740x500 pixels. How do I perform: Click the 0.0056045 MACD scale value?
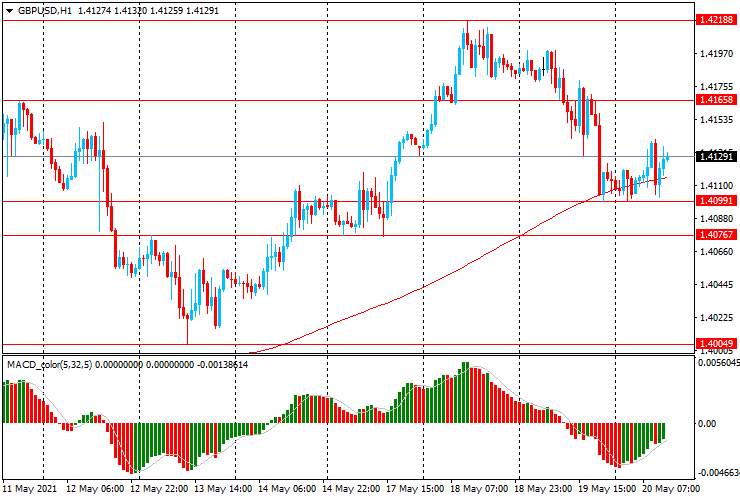[x=719, y=363]
